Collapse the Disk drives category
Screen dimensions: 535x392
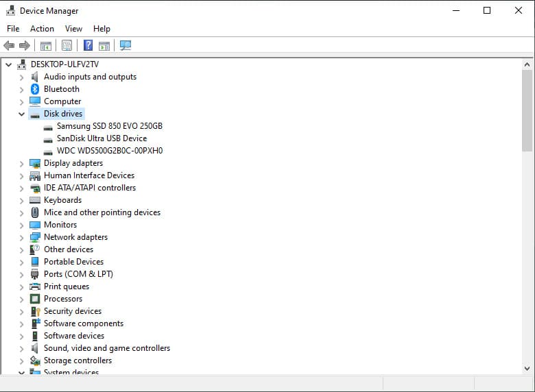tap(21, 114)
